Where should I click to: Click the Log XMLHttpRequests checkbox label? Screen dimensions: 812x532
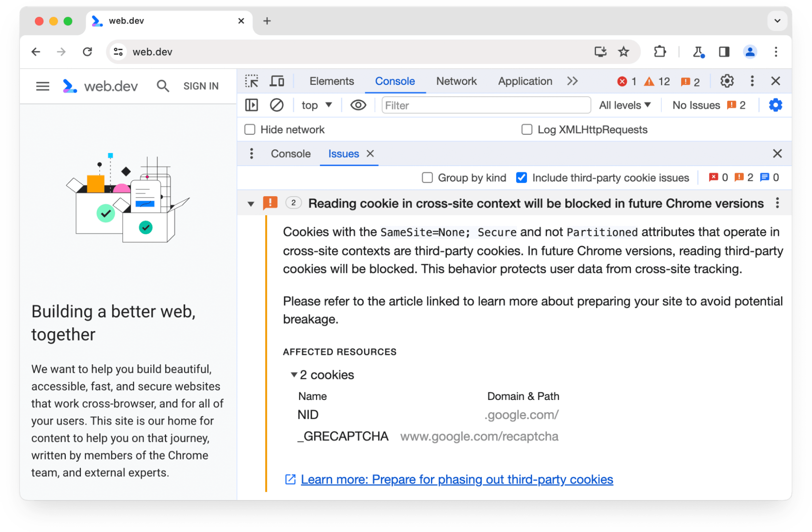coord(591,130)
